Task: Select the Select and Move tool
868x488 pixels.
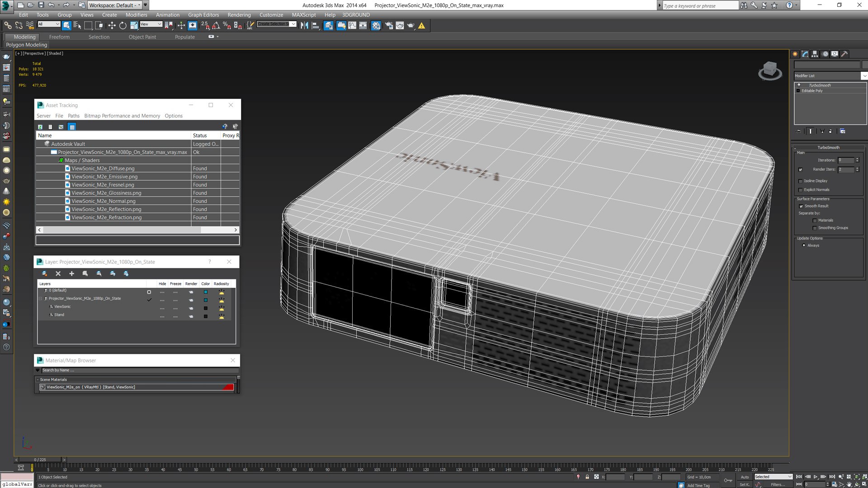Action: click(112, 26)
